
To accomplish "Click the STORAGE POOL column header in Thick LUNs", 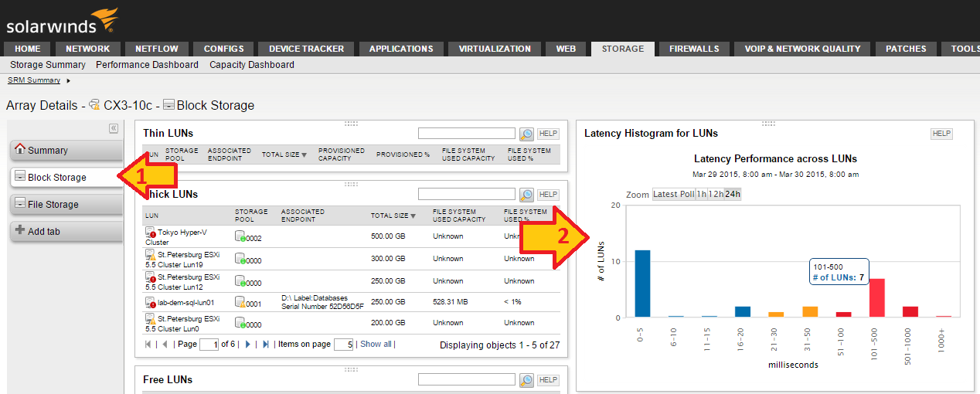I will 251,216.
